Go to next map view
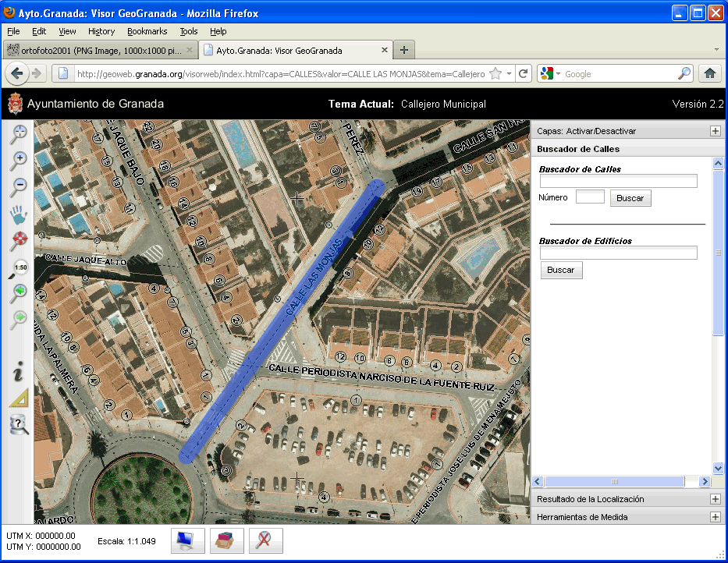Image resolution: width=728 pixels, height=563 pixels. point(19,320)
